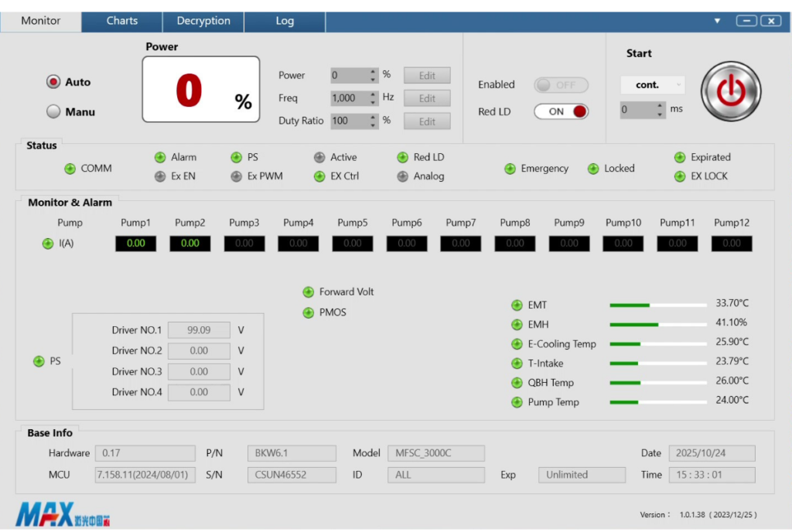Click the COMM status indicator light
Viewport: 792px width, 532px height.
tap(70, 169)
